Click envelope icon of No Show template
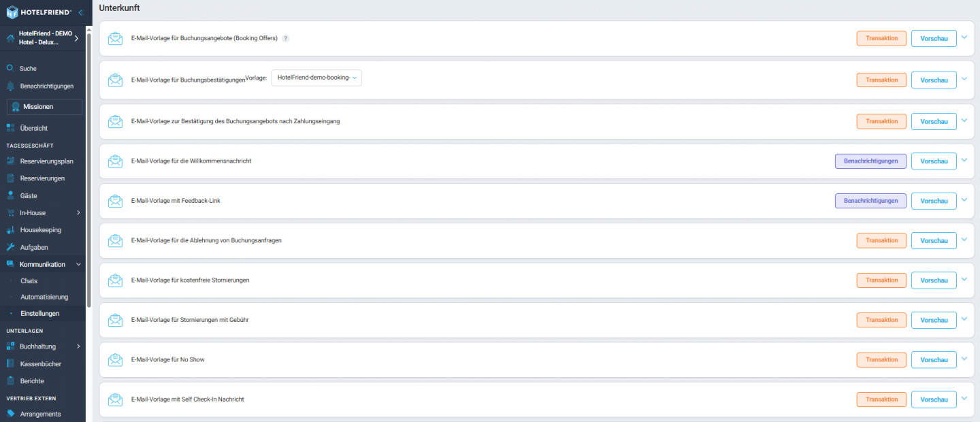Viewport: 980px width, 422px height. pyautogui.click(x=116, y=359)
